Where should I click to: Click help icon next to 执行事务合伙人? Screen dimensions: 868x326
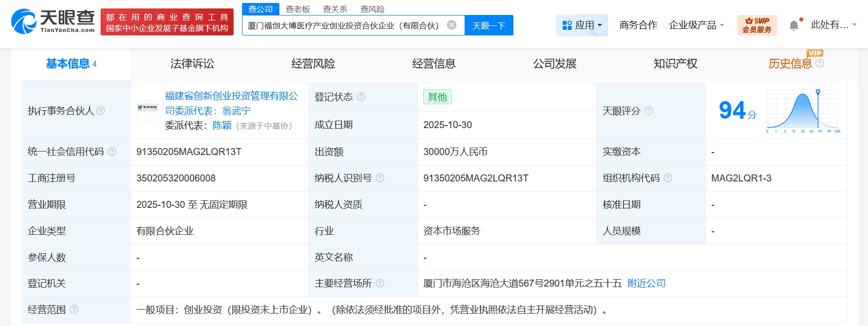pos(101,111)
